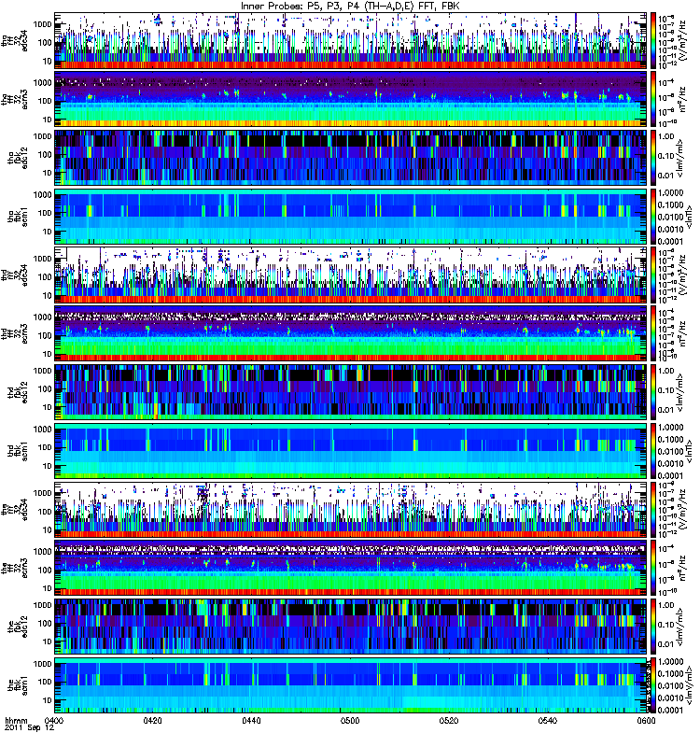The image size is (700, 747).
Task: Click the 'tha fff 32 edc34' y-axis label
Action: coord(16,41)
